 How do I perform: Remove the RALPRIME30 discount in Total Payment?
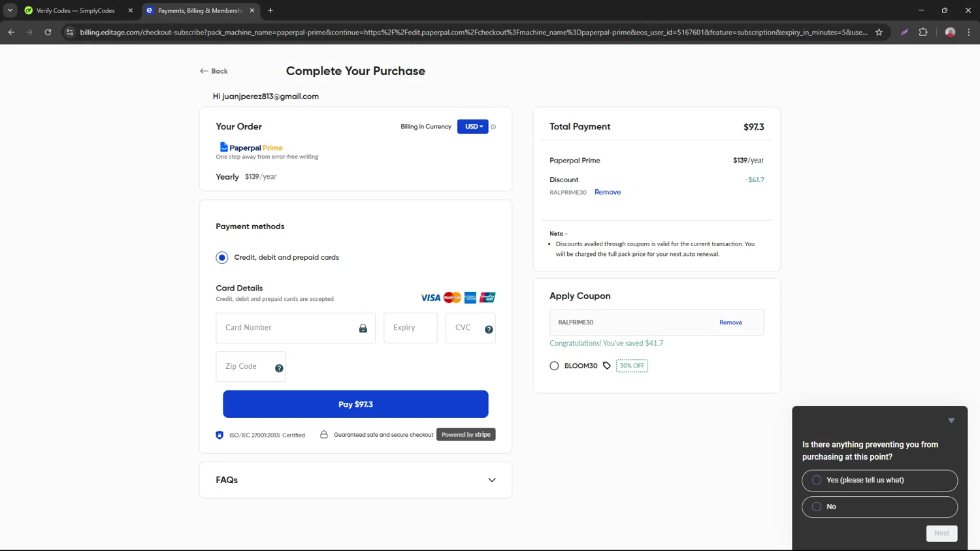tap(608, 192)
